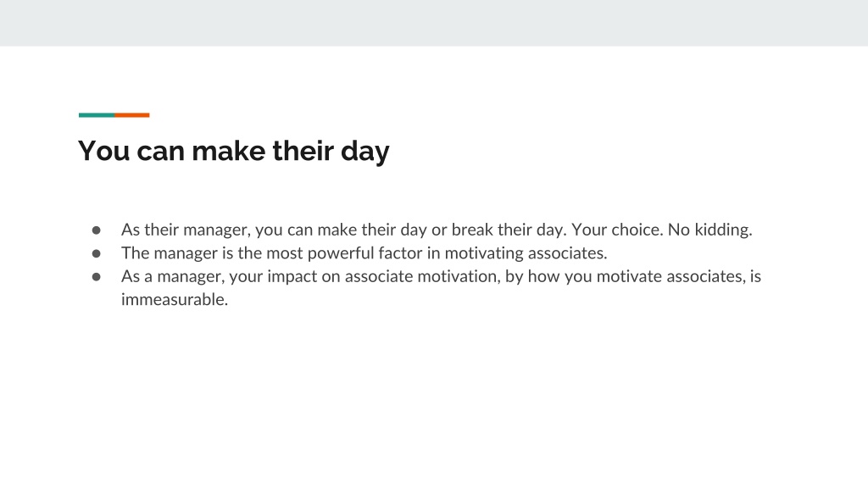Click 'motivating associates.' in the second bullet

click(526, 252)
